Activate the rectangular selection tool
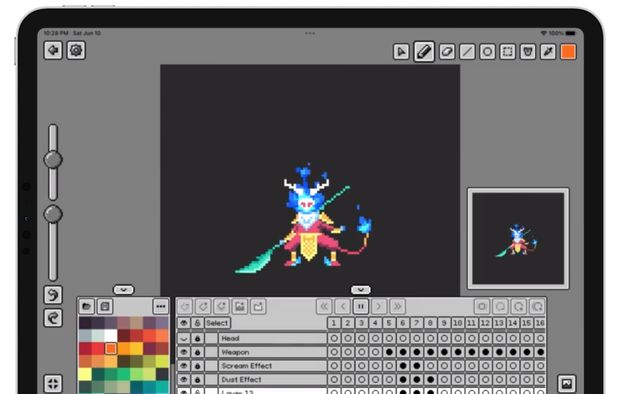618x394 pixels. point(508,52)
